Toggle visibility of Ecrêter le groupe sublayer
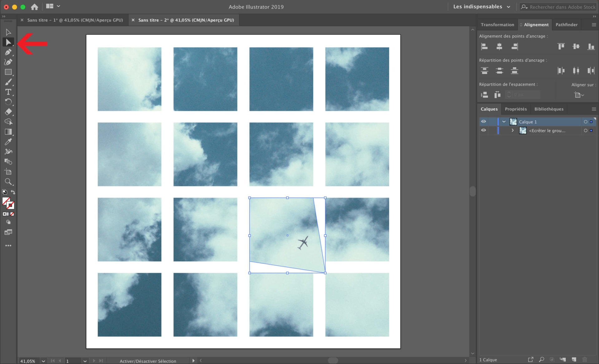Image resolution: width=599 pixels, height=364 pixels. coord(484,131)
